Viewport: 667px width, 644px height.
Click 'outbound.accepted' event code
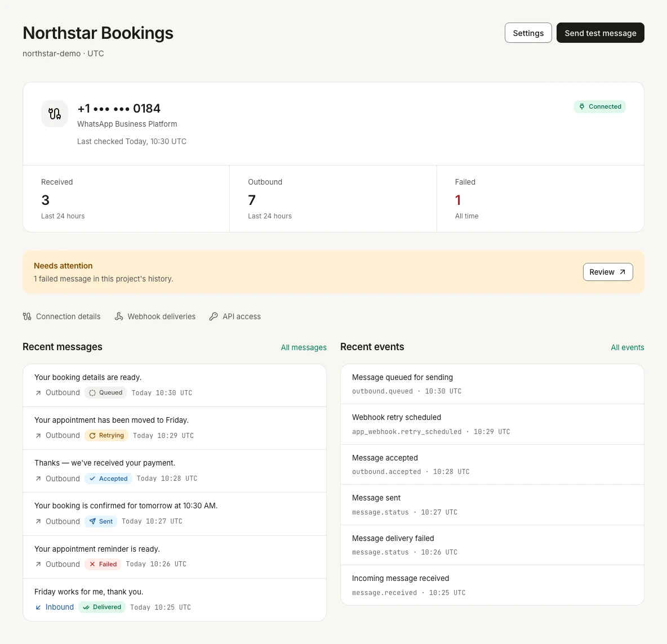pos(386,471)
